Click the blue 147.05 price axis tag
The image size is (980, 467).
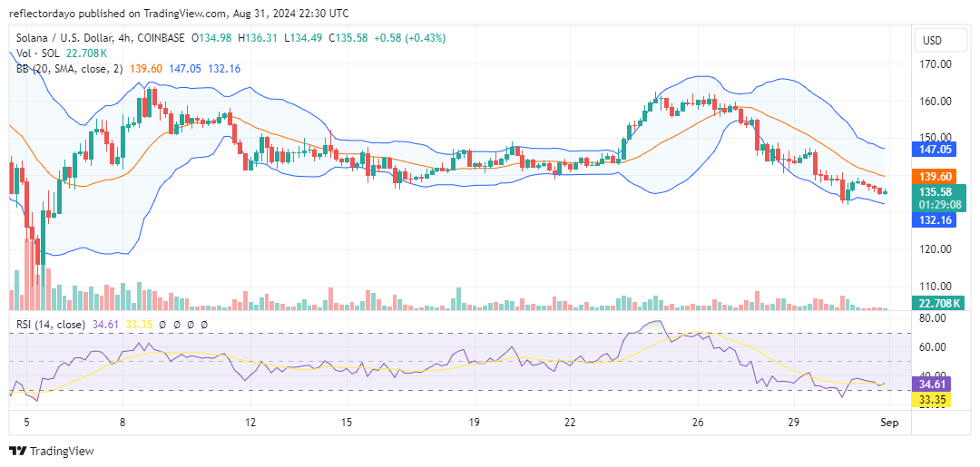(935, 149)
